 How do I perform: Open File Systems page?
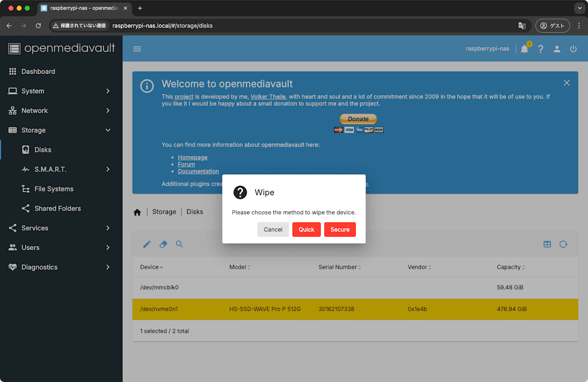61,189
